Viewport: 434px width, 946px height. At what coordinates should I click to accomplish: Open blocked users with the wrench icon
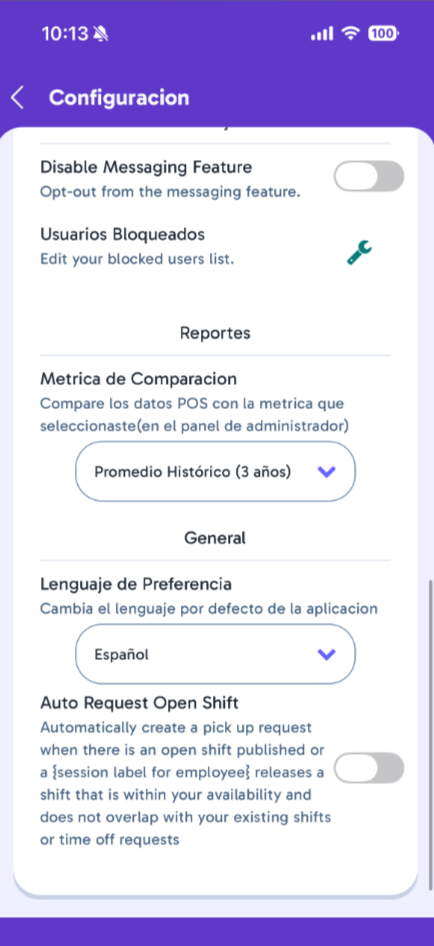click(x=359, y=252)
